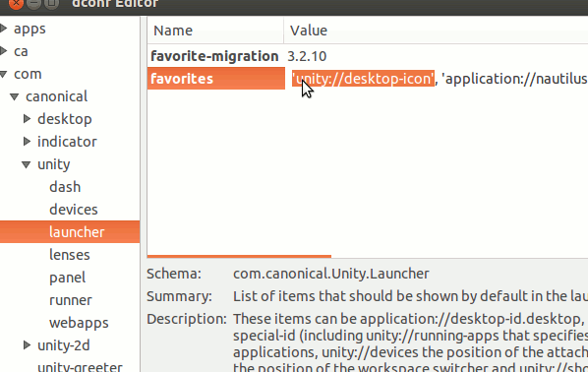Image resolution: width=588 pixels, height=372 pixels.
Task: Expand the unity-2d subtree arrow
Action: 27,345
